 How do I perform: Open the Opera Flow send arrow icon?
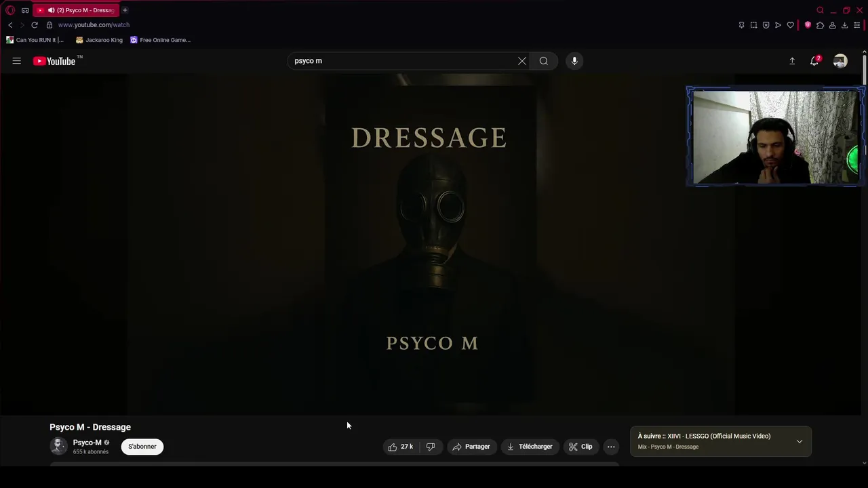778,25
